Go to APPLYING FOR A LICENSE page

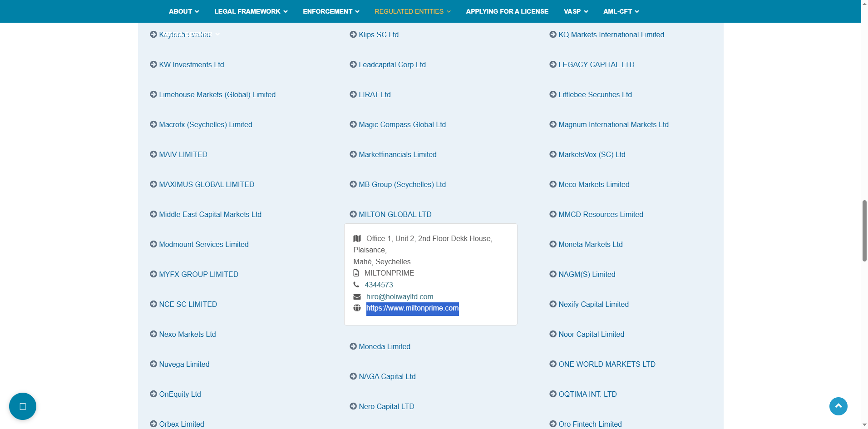(x=507, y=11)
